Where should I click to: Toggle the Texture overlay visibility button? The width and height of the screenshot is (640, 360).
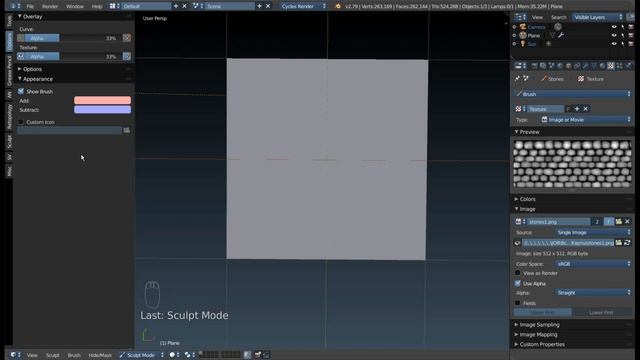click(21, 56)
